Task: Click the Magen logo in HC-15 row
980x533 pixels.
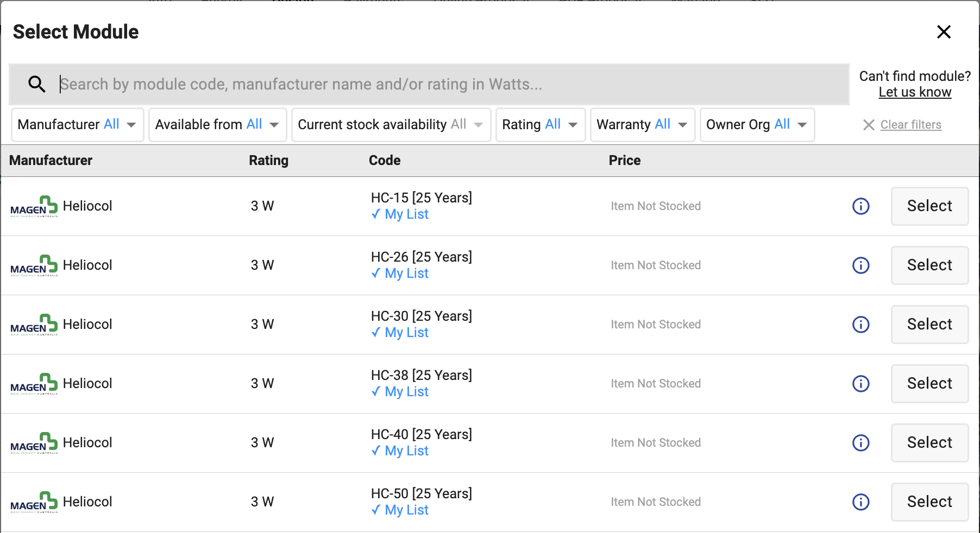Action: [x=34, y=206]
